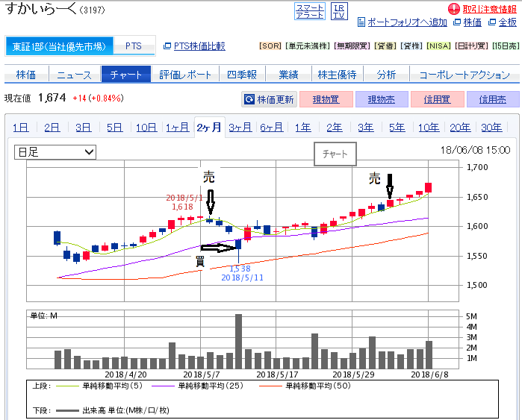Select the 3年 chart period

click(x=365, y=127)
